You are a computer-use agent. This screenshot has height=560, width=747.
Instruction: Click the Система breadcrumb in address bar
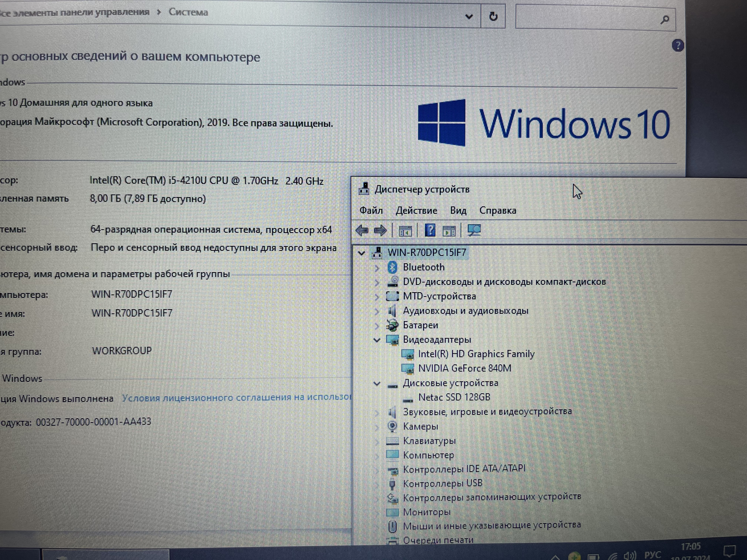pyautogui.click(x=188, y=12)
